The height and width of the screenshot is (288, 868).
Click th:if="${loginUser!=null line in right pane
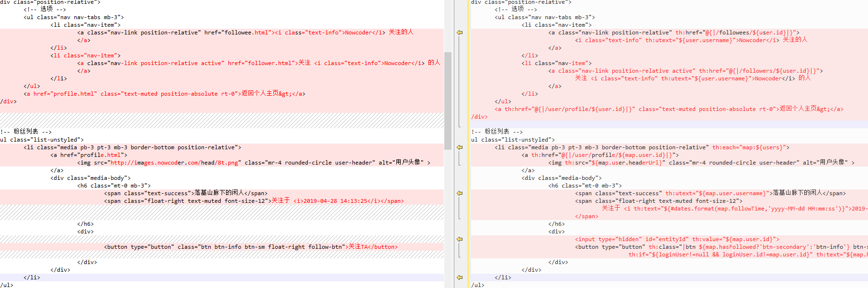pos(748,255)
